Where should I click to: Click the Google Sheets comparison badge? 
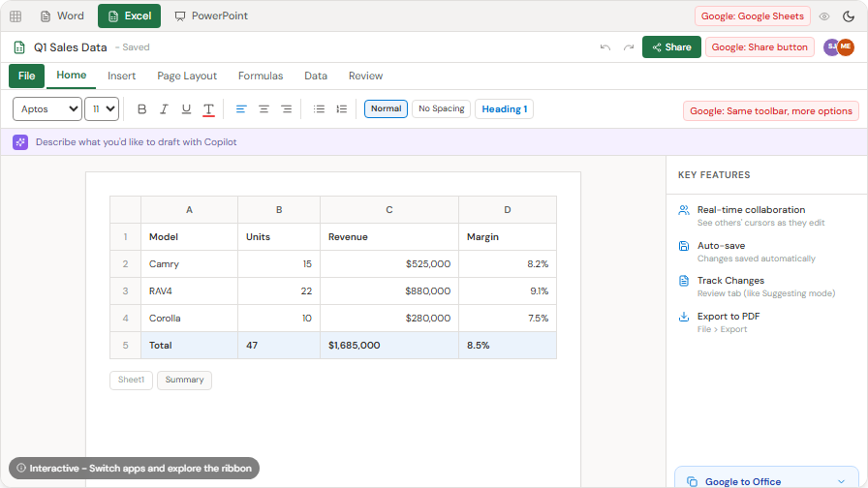pyautogui.click(x=753, y=16)
